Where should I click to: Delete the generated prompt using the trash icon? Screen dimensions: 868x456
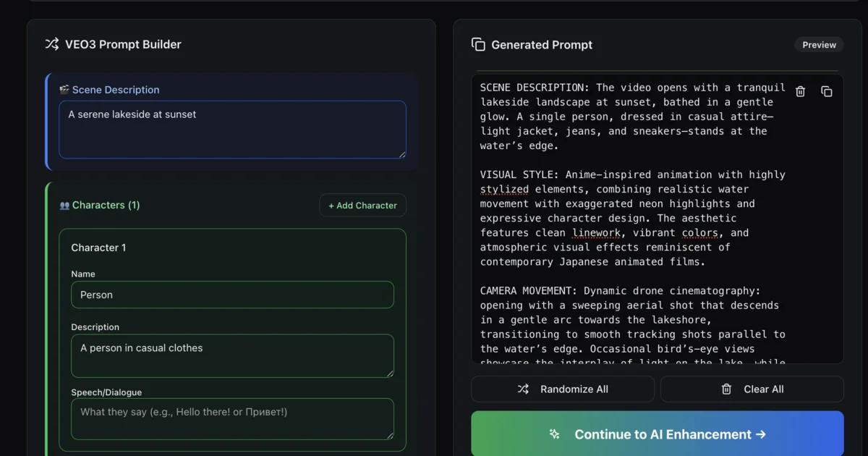point(799,91)
